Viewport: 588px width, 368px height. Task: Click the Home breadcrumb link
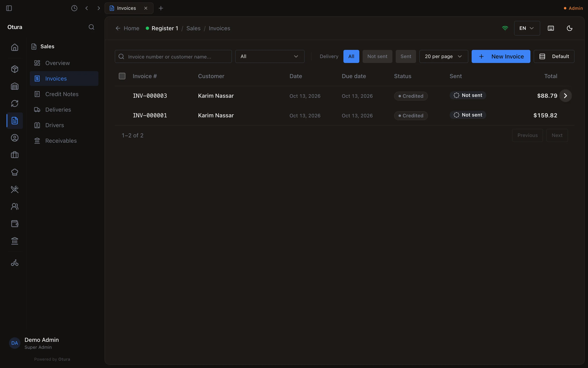128,28
